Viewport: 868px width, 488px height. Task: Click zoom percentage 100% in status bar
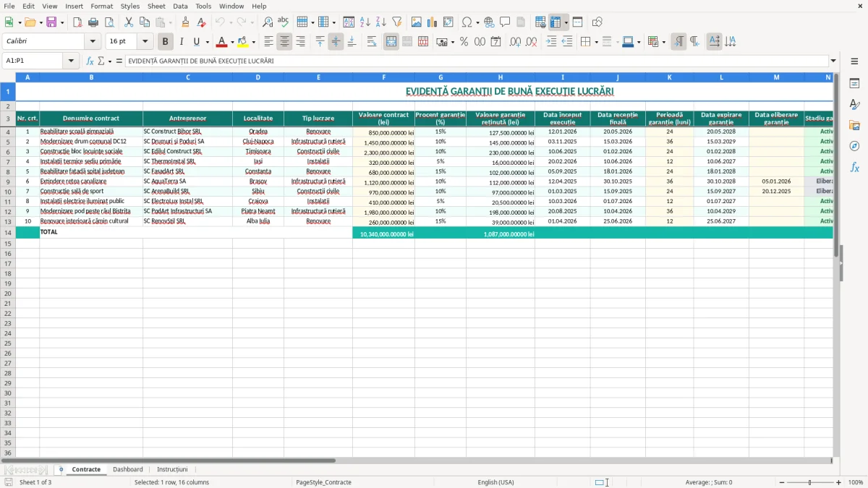coord(856,482)
